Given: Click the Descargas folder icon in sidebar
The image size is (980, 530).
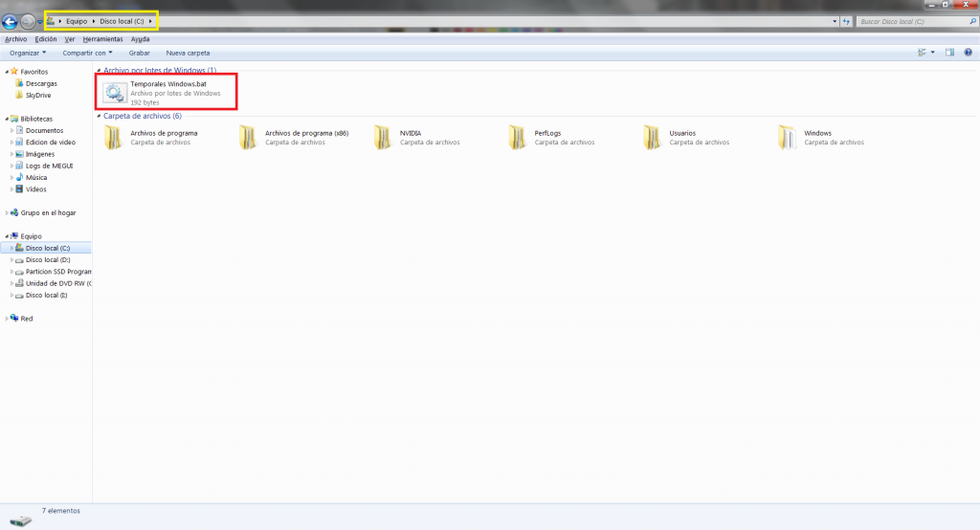Looking at the screenshot, I should (19, 83).
